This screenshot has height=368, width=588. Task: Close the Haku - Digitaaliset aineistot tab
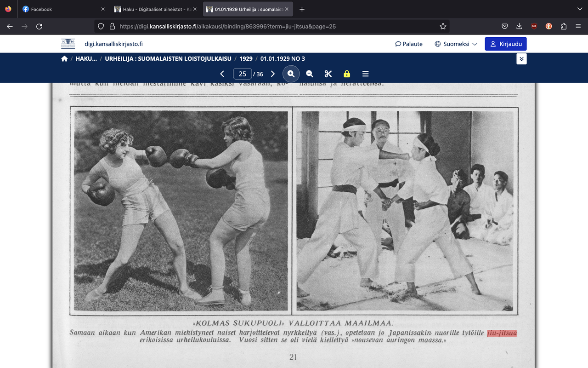pos(194,9)
